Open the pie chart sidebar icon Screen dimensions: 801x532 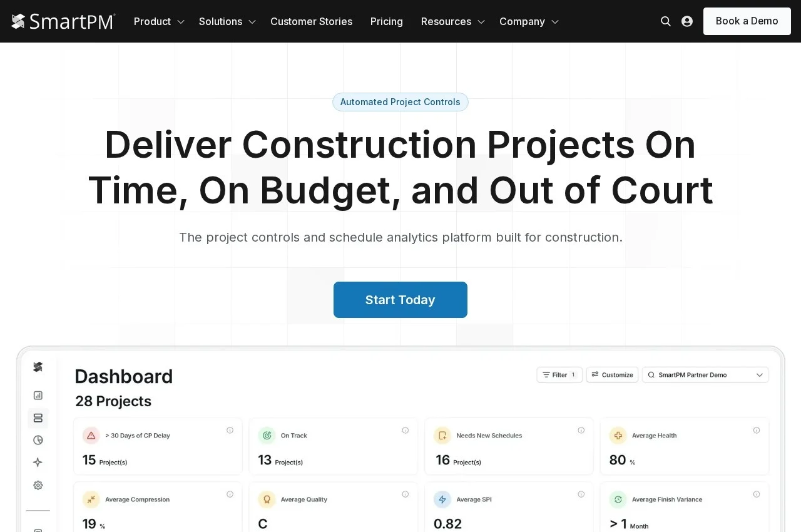point(38,440)
